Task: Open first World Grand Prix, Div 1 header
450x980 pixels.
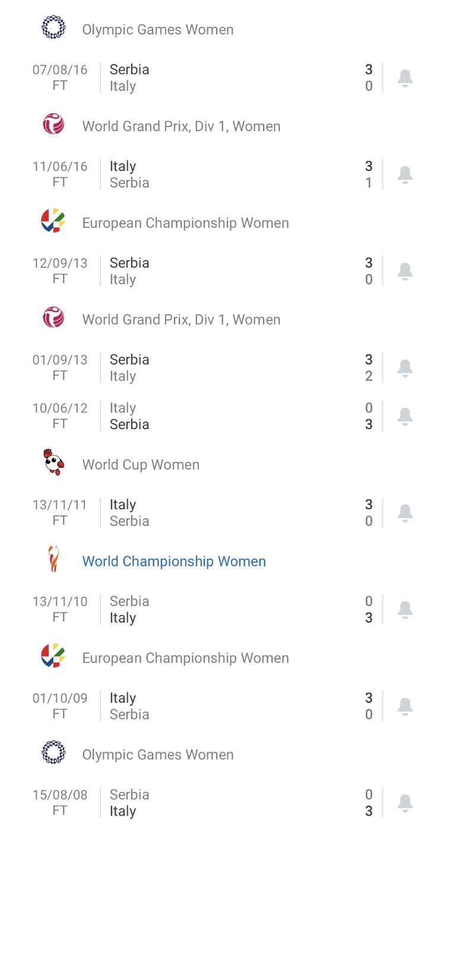Action: click(181, 126)
